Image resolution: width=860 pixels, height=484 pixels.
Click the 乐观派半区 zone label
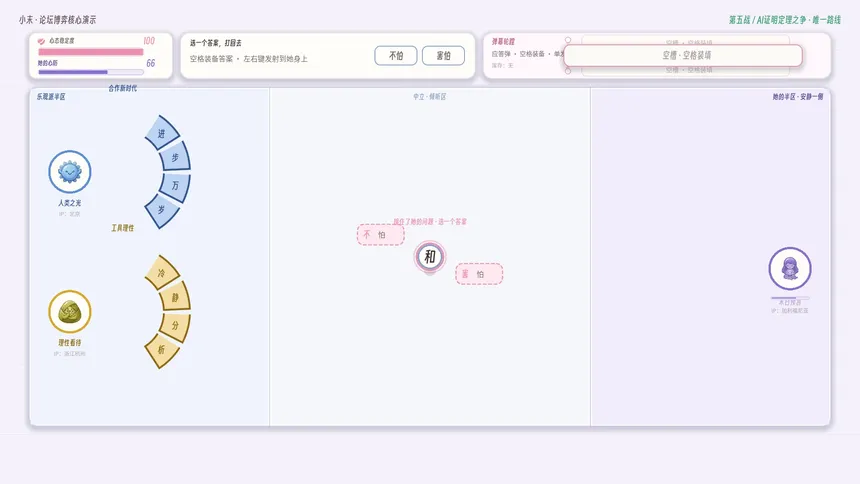tap(51, 97)
